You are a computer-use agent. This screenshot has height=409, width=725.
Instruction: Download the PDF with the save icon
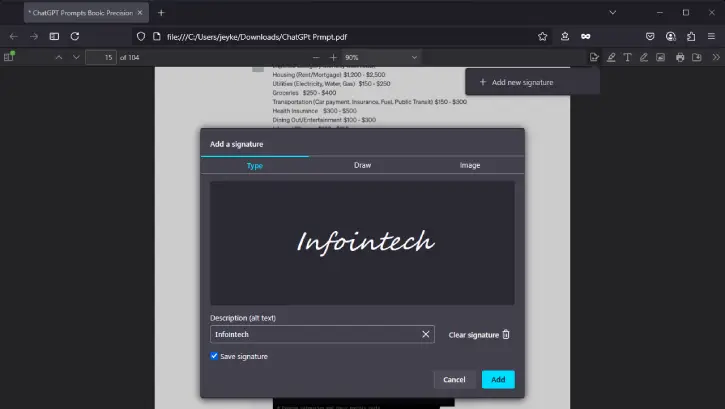tap(696, 57)
